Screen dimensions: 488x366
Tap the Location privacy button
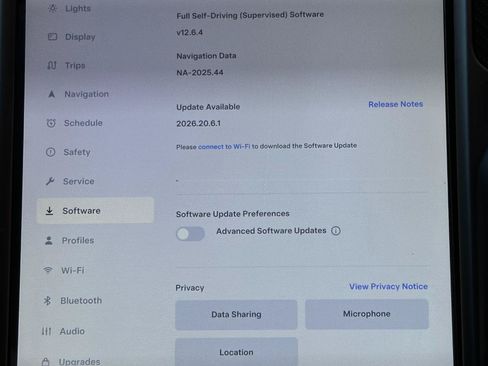tap(236, 352)
